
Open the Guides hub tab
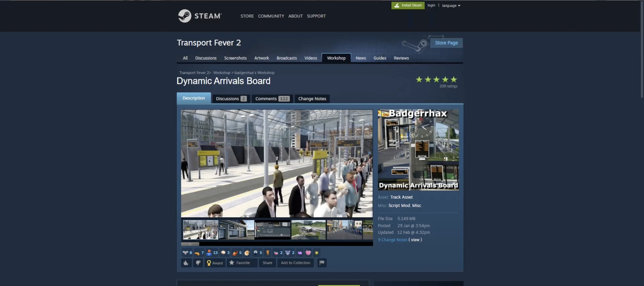point(379,58)
